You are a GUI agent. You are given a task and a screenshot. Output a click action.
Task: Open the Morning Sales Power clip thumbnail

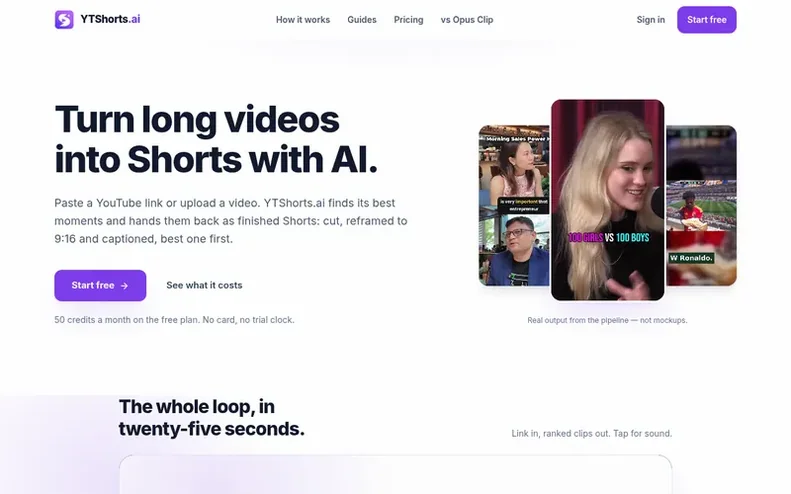tap(514, 205)
